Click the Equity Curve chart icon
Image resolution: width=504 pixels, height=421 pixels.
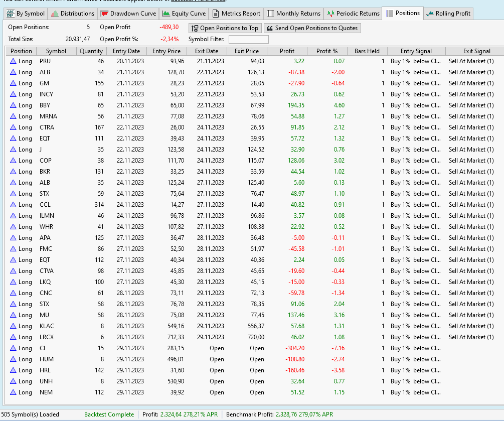coord(166,14)
